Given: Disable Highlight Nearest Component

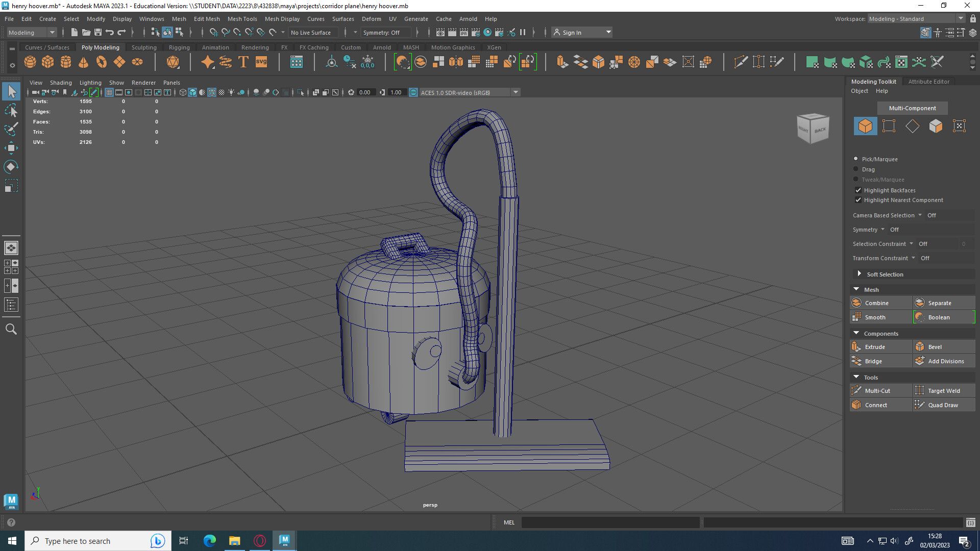Looking at the screenshot, I should coord(859,200).
